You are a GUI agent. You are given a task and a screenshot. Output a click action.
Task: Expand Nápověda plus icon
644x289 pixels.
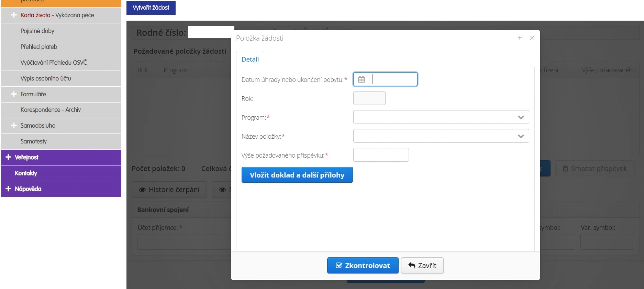coord(8,189)
